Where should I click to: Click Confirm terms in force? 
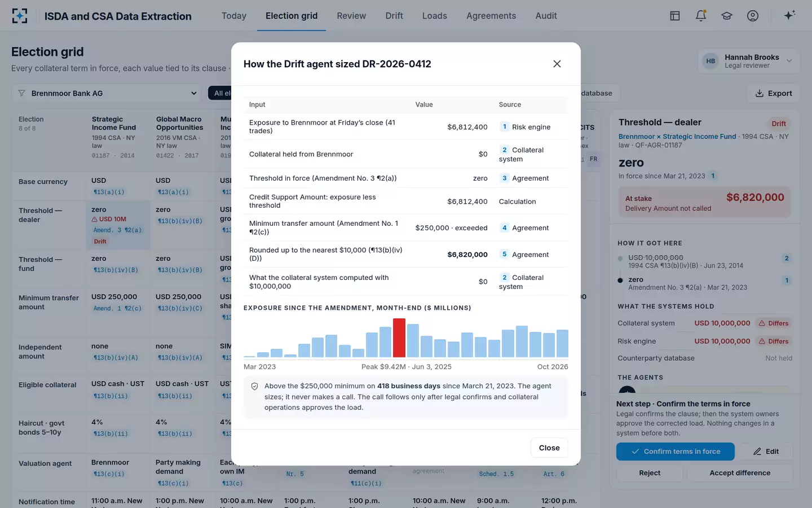click(x=675, y=452)
